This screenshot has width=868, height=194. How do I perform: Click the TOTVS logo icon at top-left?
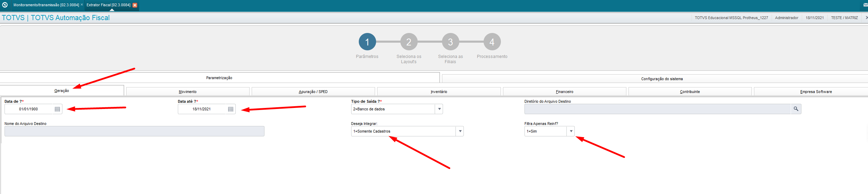pyautogui.click(x=5, y=5)
